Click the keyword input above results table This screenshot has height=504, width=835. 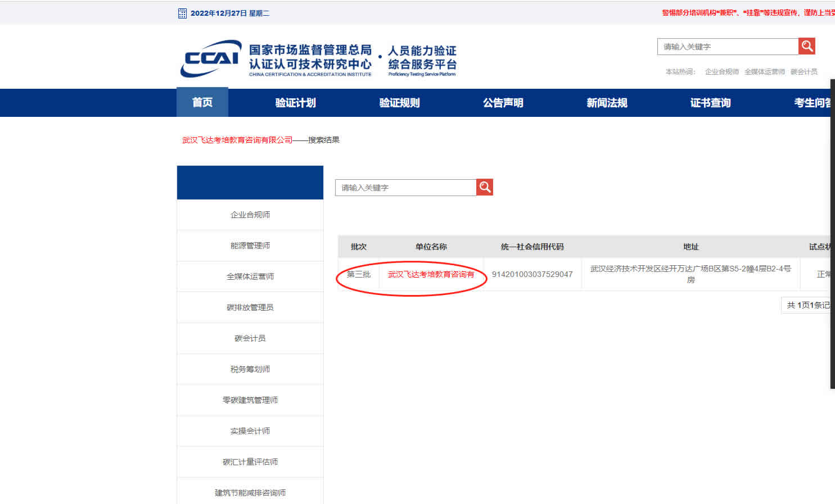coord(405,188)
